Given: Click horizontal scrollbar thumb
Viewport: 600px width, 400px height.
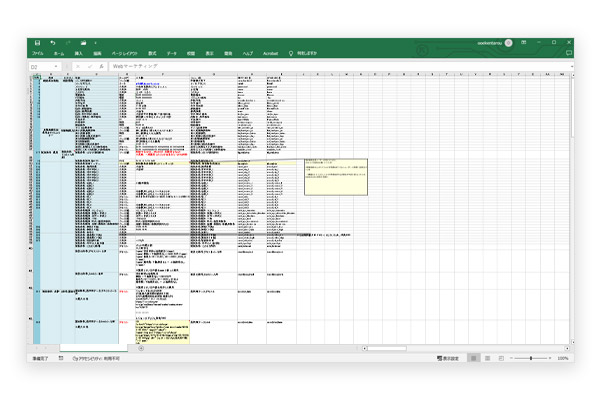Looking at the screenshot, I should [x=387, y=348].
